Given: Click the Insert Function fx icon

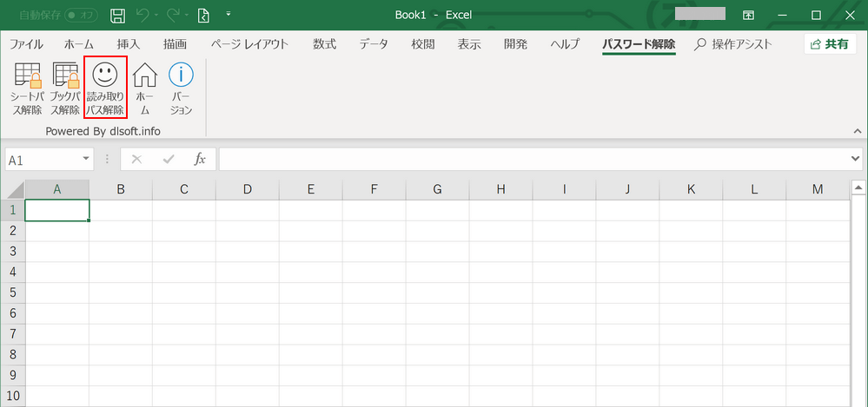Looking at the screenshot, I should pos(200,159).
